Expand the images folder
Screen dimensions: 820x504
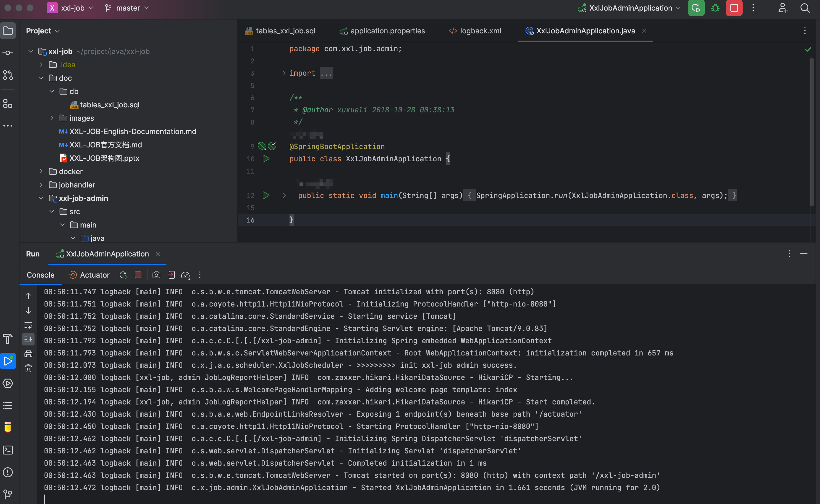(x=52, y=118)
